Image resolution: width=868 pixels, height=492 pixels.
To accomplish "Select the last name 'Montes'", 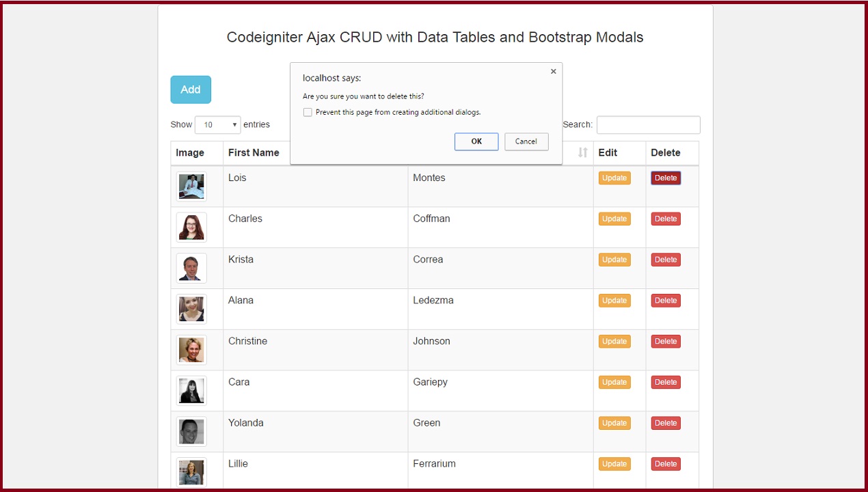I will (x=429, y=178).
